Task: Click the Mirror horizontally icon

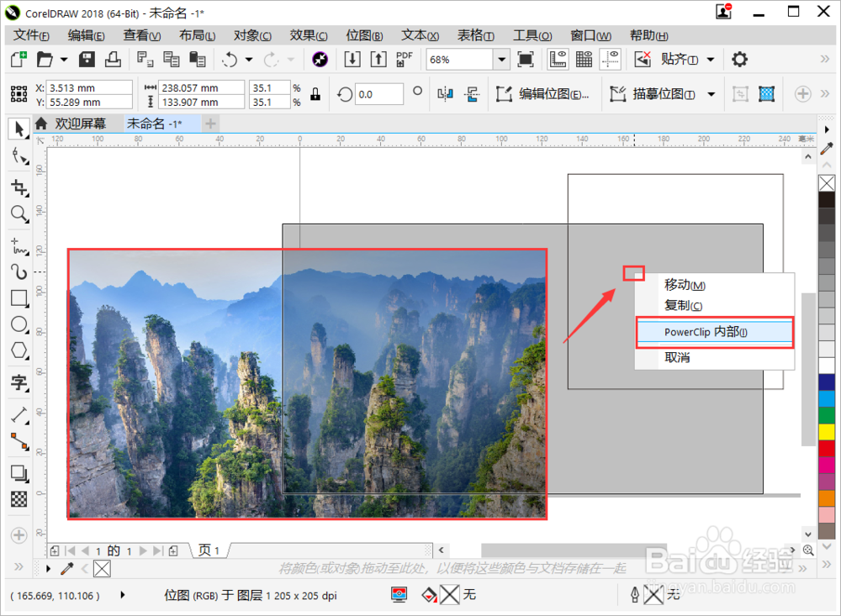Action: [x=445, y=94]
